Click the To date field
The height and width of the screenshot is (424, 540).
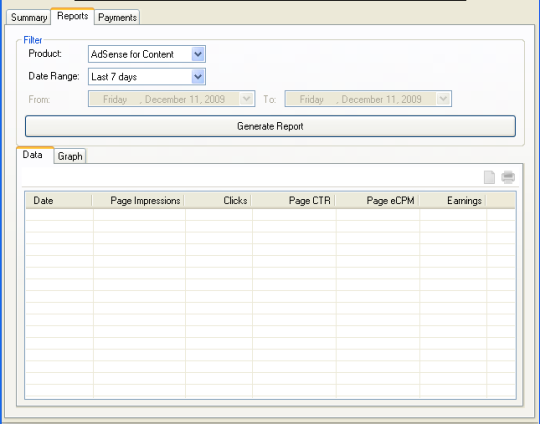pyautogui.click(x=368, y=99)
